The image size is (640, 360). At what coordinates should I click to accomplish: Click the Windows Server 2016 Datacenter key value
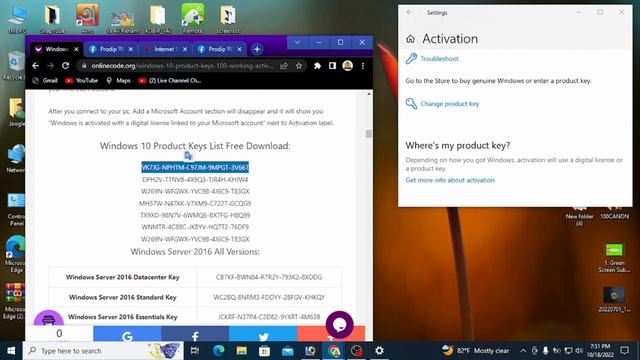(269, 277)
